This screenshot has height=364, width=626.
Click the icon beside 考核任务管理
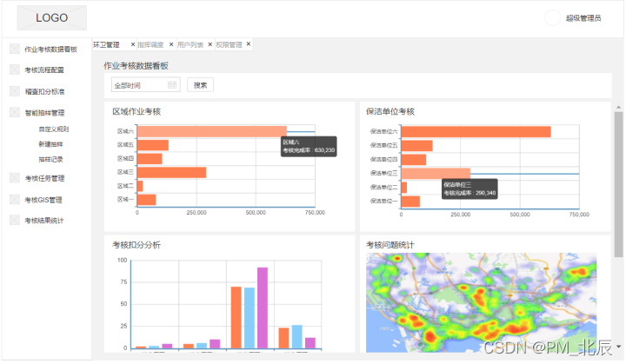pos(15,178)
